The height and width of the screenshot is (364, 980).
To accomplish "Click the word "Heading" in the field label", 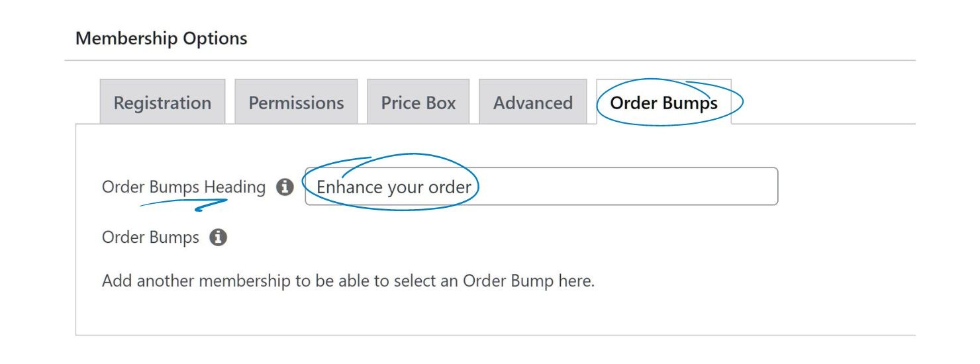I will 234,187.
